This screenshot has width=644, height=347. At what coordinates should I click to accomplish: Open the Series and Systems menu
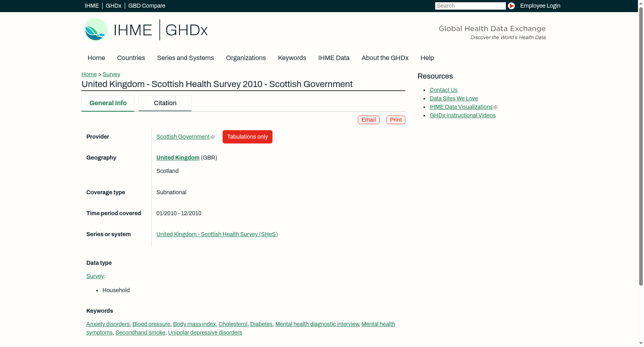186,58
